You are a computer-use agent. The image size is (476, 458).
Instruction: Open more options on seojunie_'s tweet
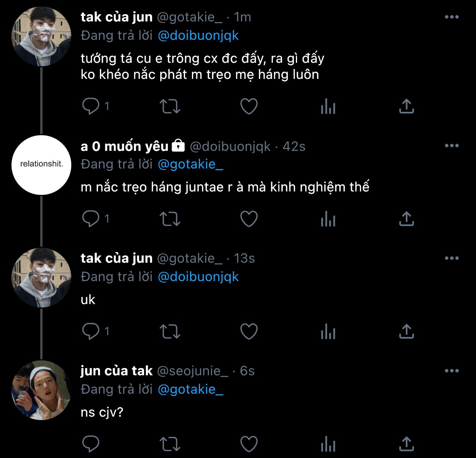point(451,371)
